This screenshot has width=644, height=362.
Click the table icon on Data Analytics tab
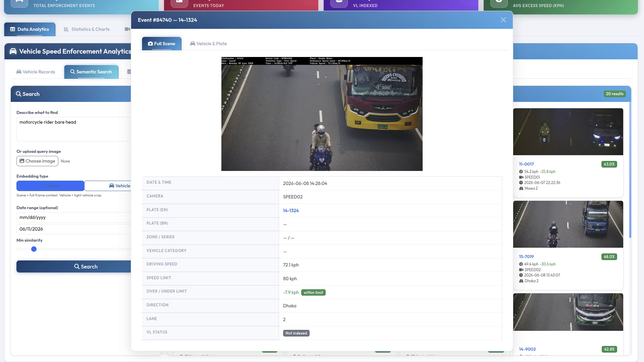12,29
